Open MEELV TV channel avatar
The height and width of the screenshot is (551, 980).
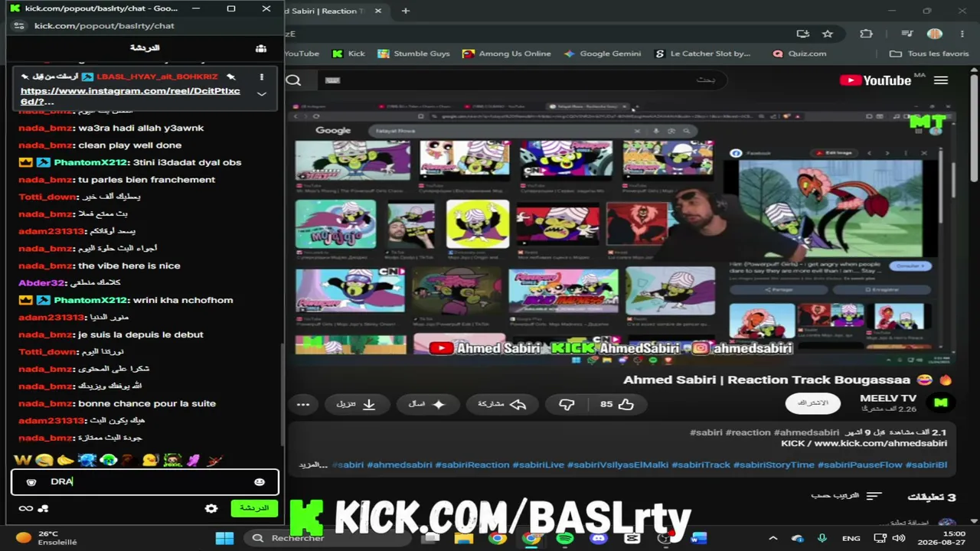coord(940,403)
